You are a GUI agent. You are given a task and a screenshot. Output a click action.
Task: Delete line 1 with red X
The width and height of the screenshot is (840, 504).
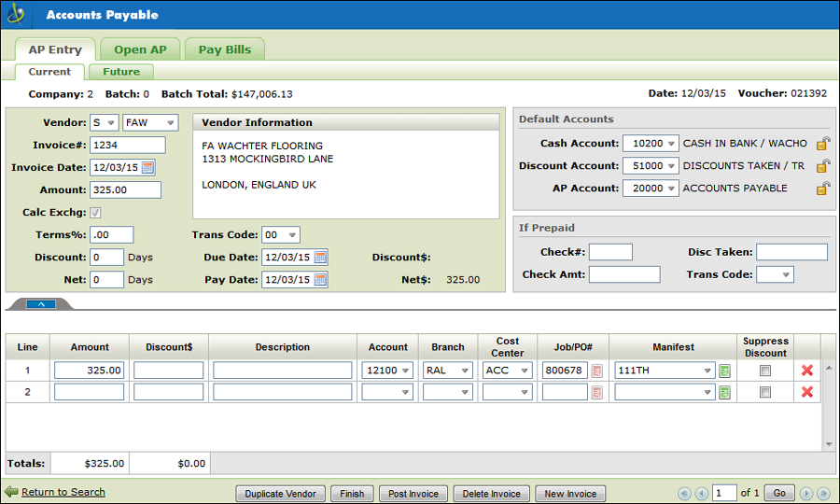(807, 371)
